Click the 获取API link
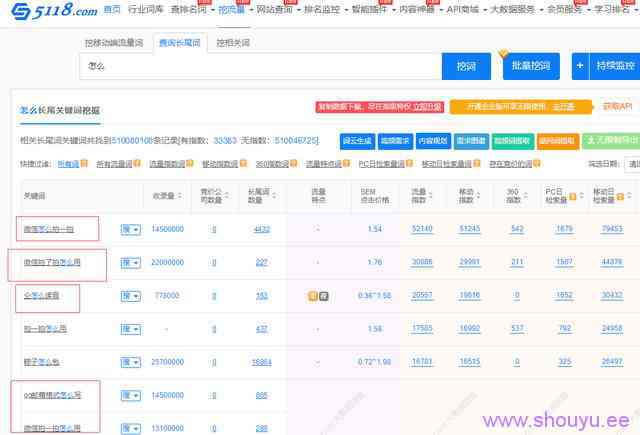 click(617, 107)
